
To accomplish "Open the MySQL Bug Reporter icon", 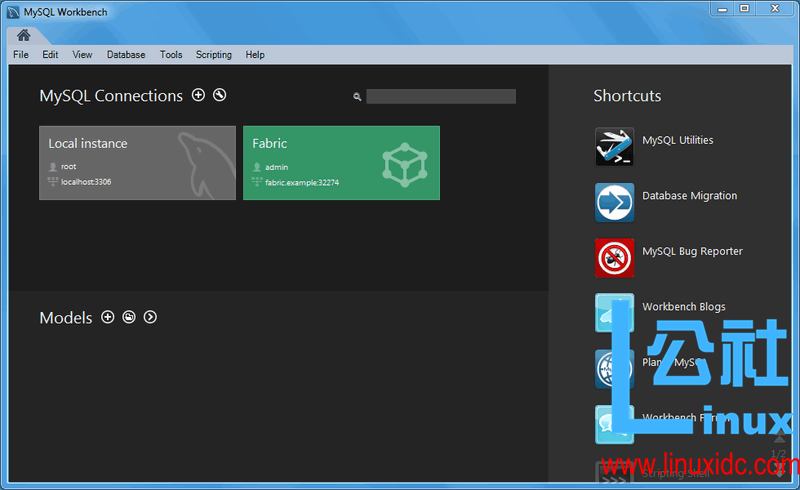I will [x=614, y=257].
